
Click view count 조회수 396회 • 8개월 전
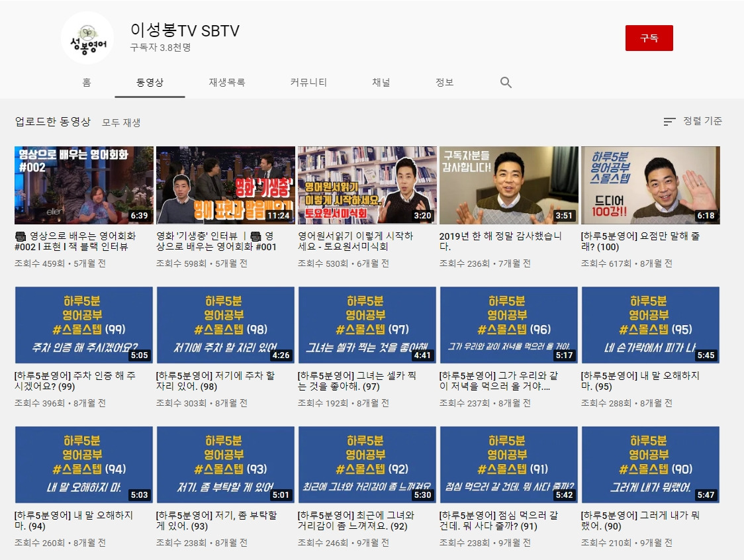coord(60,403)
